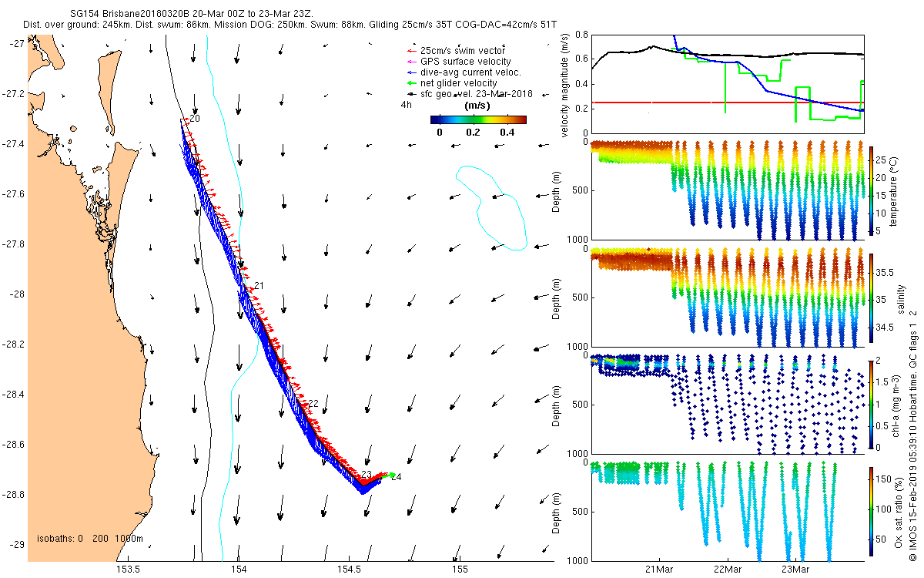
Task: Click the "salinity" colorbar label
Action: (901, 297)
